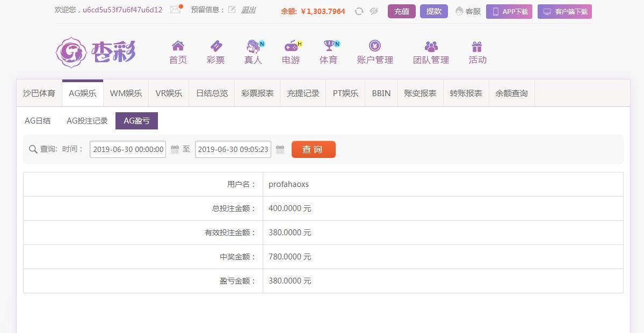This screenshot has height=333, width=644.
Task: Open the end date calendar picker
Action: click(x=280, y=149)
